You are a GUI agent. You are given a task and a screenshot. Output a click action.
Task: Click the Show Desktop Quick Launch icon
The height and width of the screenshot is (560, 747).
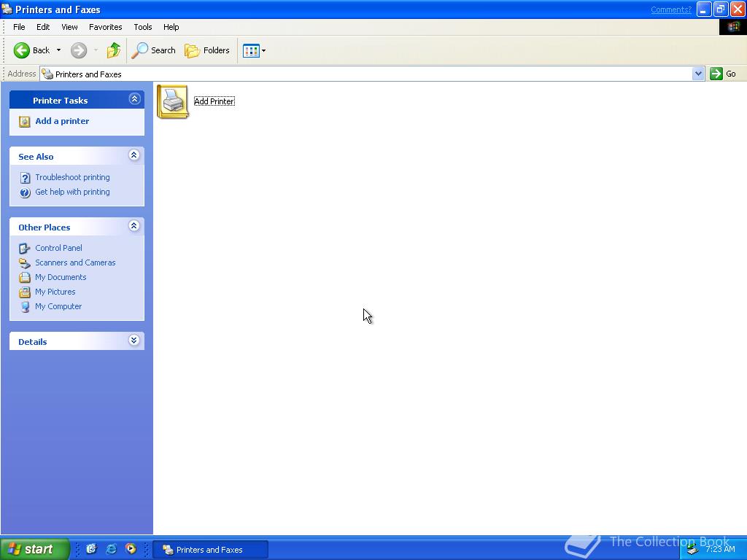point(91,549)
